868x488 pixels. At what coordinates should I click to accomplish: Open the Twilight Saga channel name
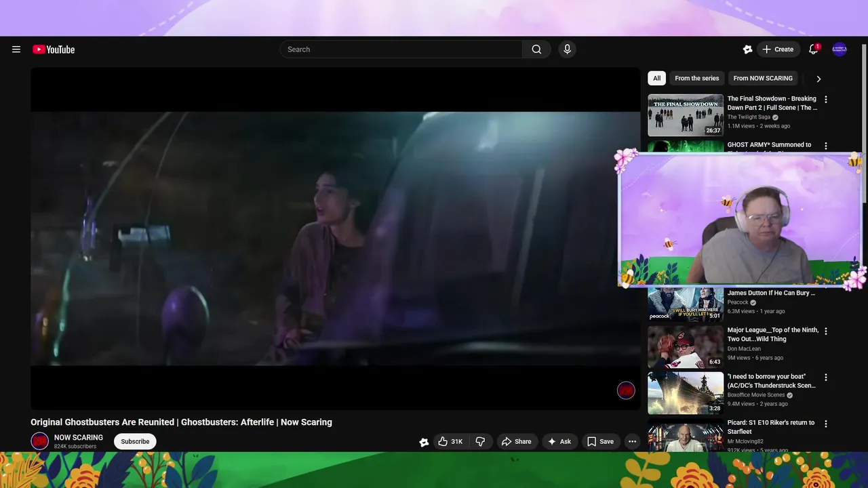click(749, 117)
